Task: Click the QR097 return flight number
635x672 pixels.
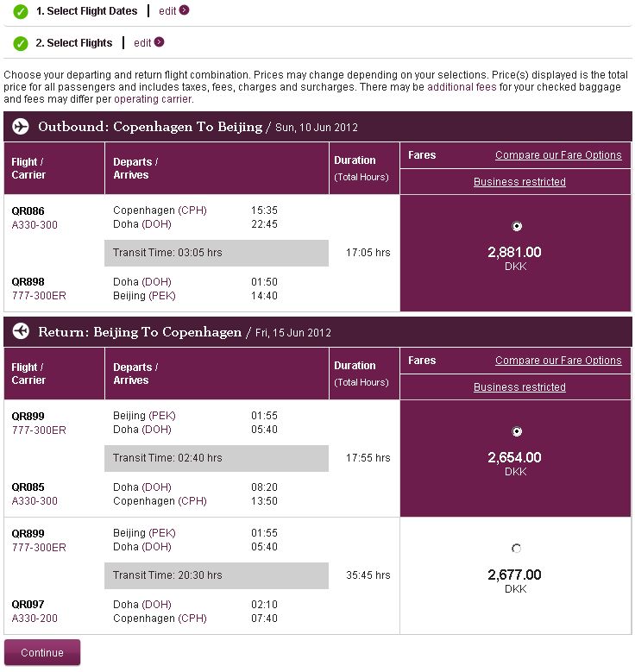Action: [x=28, y=605]
